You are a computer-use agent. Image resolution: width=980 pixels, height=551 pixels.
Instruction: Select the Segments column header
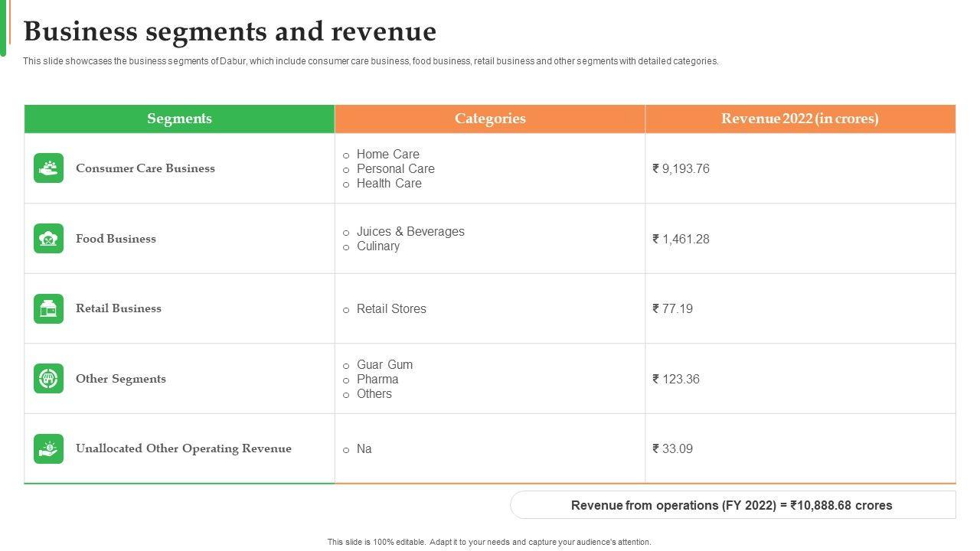coord(179,119)
